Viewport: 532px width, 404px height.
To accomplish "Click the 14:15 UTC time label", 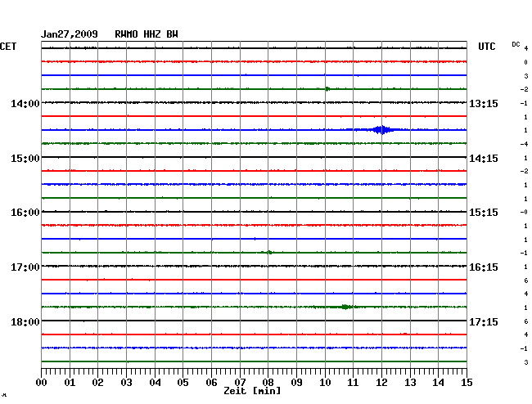I will coord(484,159).
